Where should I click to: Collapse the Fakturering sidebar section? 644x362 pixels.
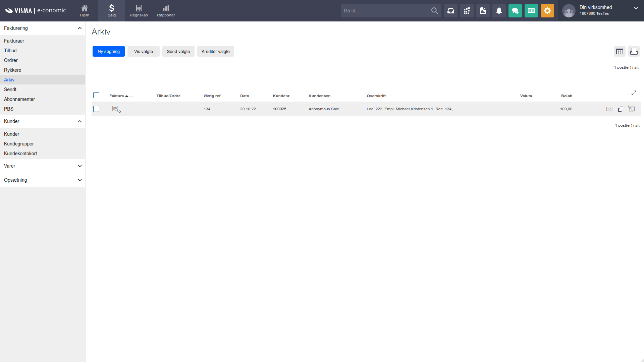79,28
